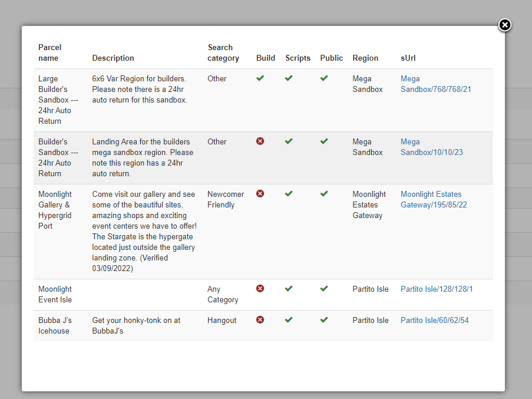Click Public checkmark for Moonlight Gallery row

(x=324, y=194)
